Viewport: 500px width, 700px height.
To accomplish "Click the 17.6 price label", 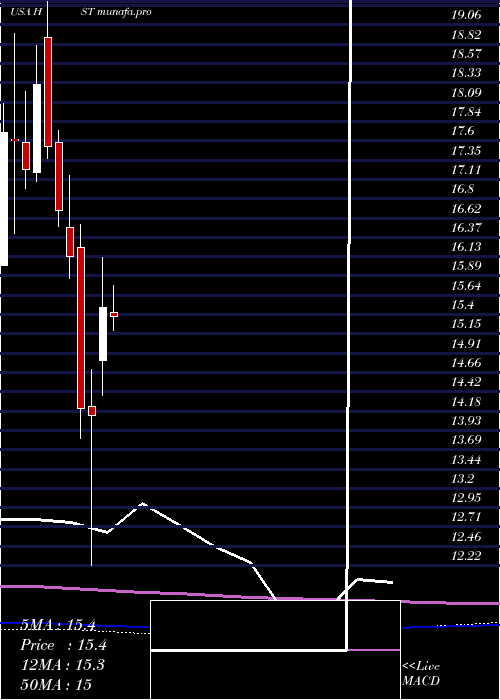I will (462, 131).
